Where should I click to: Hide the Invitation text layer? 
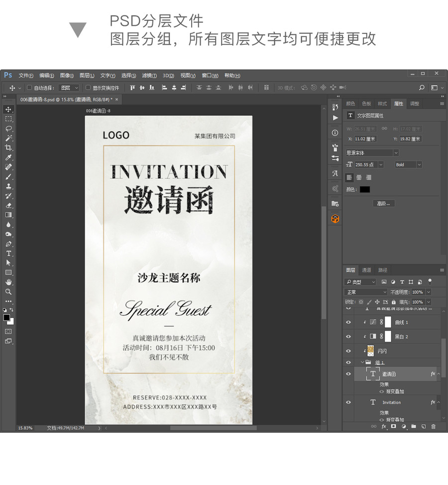click(348, 402)
